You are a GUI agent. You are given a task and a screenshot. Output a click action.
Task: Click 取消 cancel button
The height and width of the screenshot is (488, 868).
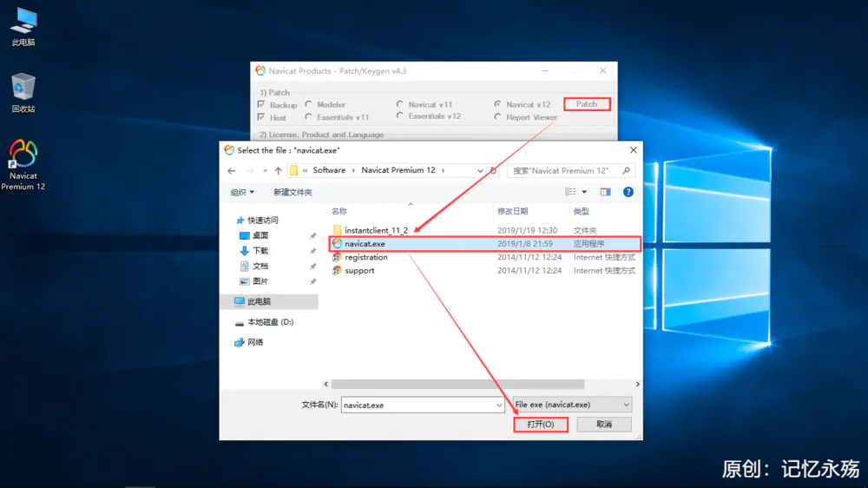pyautogui.click(x=604, y=425)
